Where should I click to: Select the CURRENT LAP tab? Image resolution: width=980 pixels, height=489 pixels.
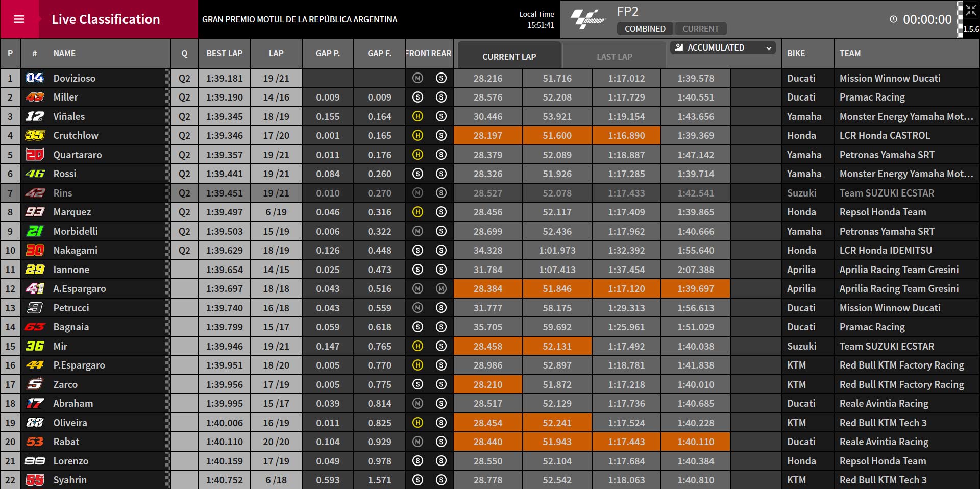(509, 56)
